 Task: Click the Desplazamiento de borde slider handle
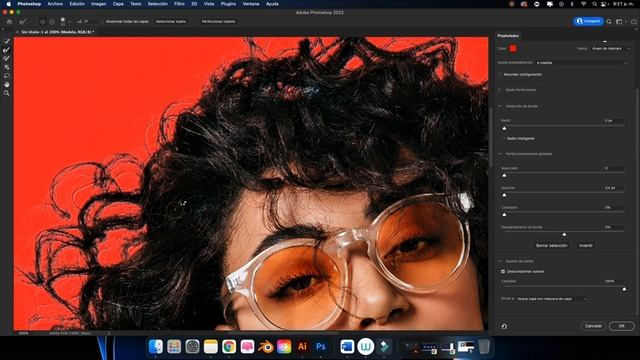click(x=564, y=234)
